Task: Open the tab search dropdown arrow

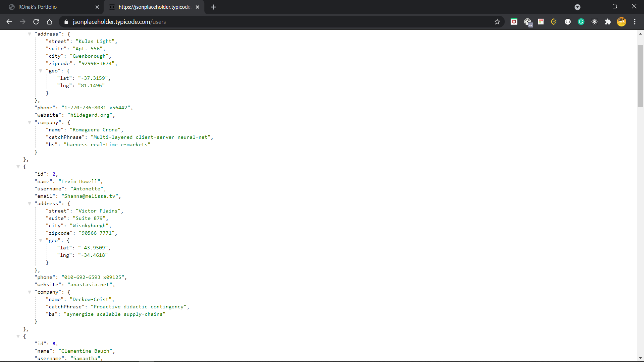Action: pyautogui.click(x=577, y=7)
